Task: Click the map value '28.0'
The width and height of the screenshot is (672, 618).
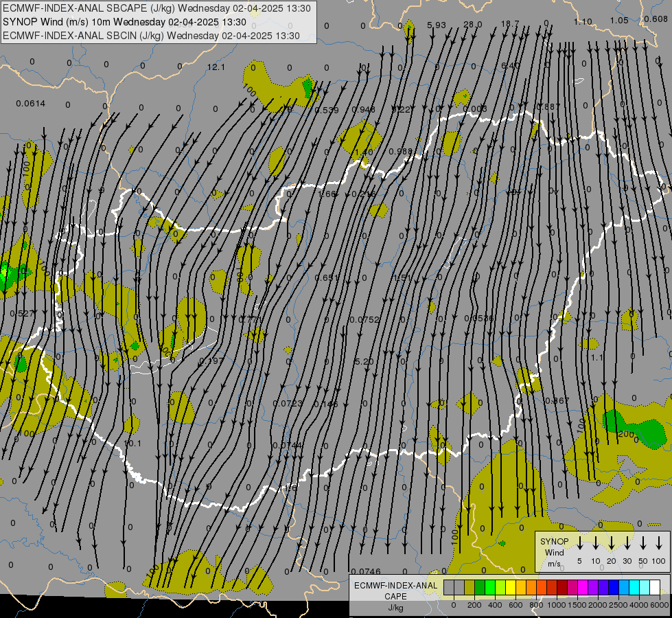Action: pos(473,25)
